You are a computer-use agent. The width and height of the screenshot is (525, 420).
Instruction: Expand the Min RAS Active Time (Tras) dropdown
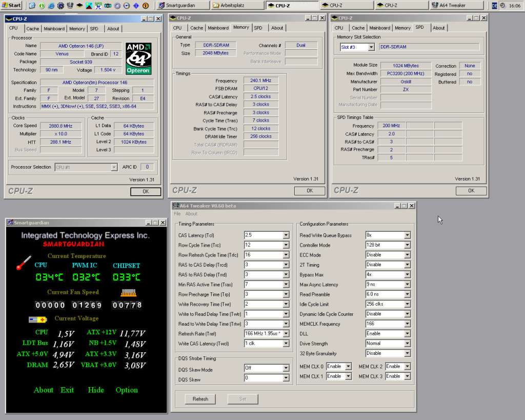pos(286,284)
